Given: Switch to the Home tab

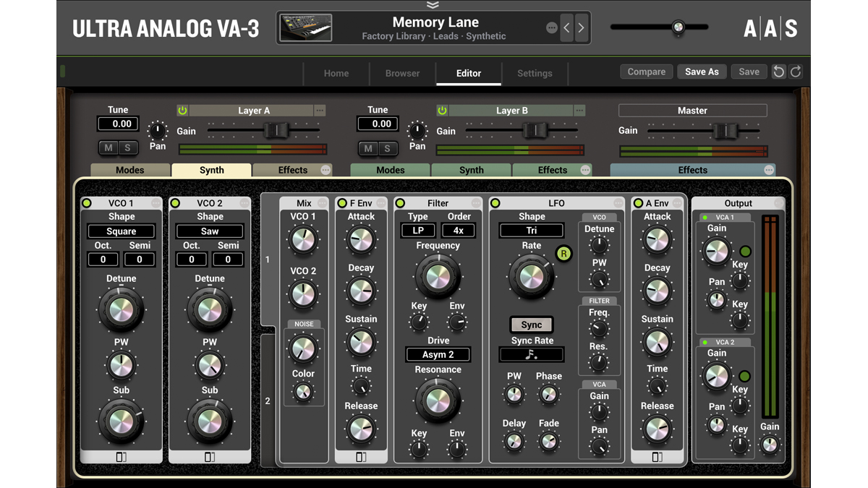Looking at the screenshot, I should [336, 73].
